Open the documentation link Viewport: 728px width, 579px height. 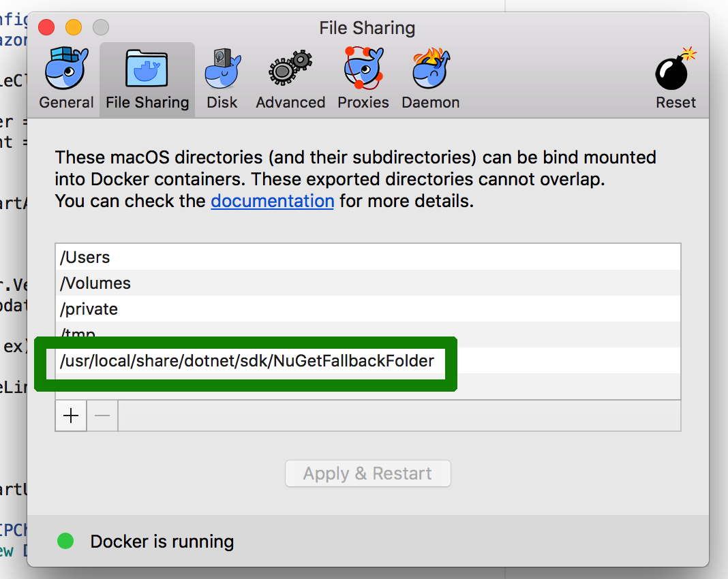272,202
